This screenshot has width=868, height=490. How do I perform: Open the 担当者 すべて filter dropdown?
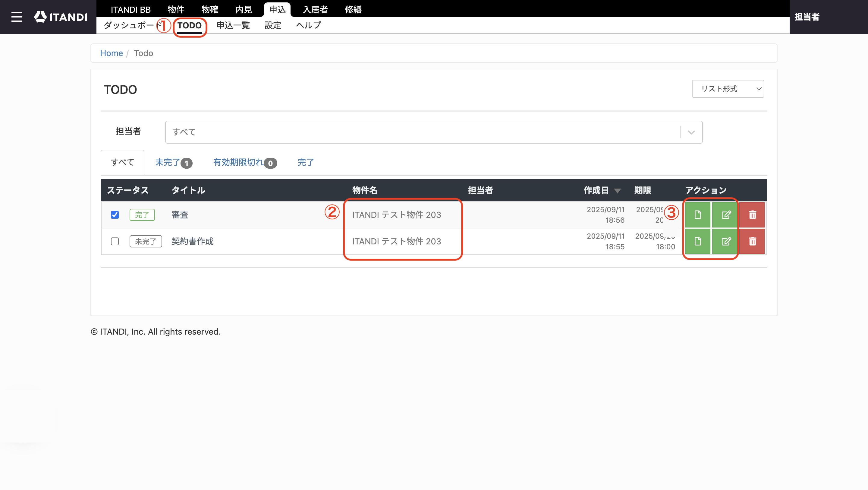click(434, 132)
